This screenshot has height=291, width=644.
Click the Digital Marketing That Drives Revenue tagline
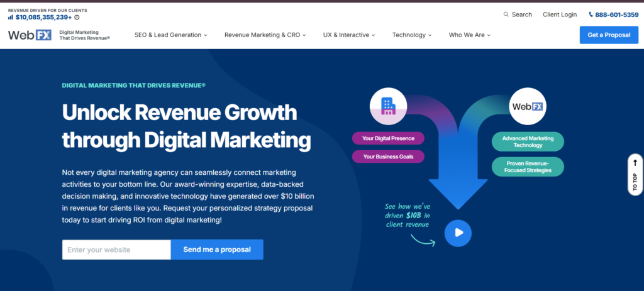tap(85, 35)
